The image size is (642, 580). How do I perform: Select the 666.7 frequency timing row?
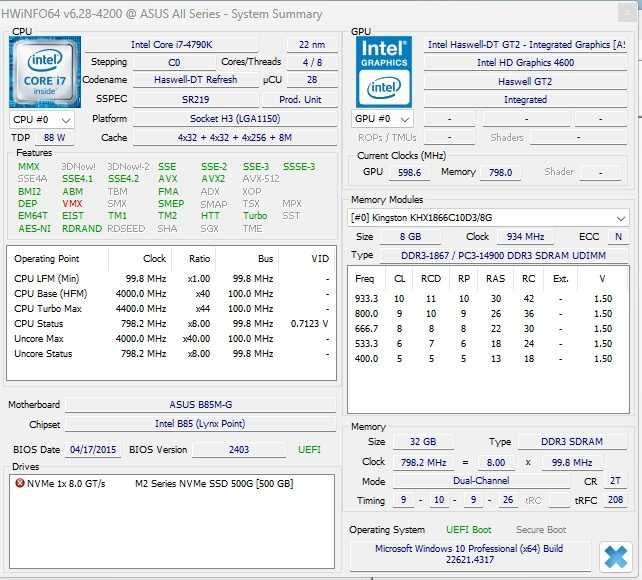point(487,329)
